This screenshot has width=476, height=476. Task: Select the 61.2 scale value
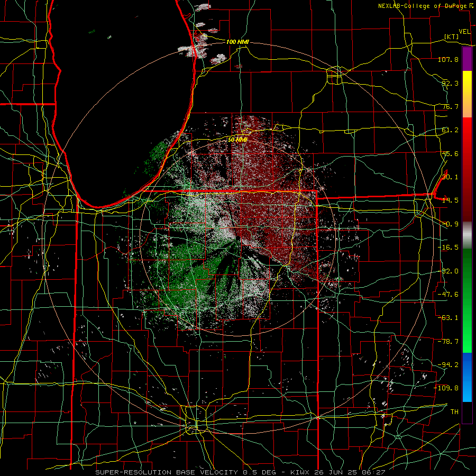coord(450,130)
